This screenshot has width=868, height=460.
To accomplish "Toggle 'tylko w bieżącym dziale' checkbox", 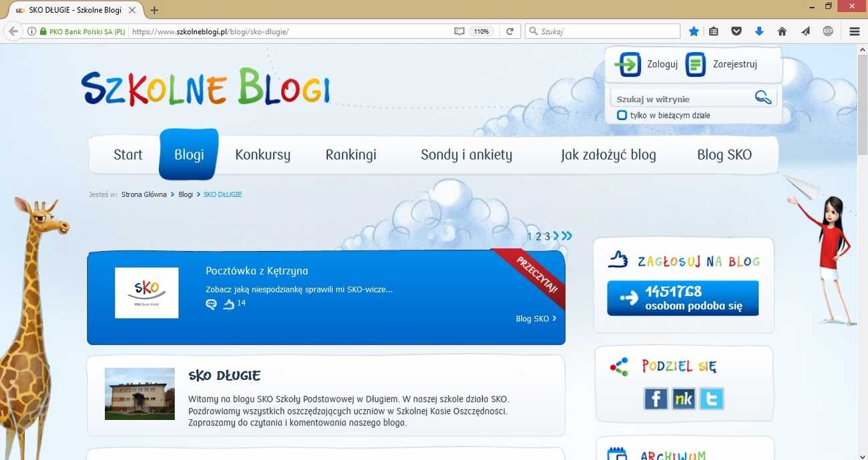I will pyautogui.click(x=622, y=115).
